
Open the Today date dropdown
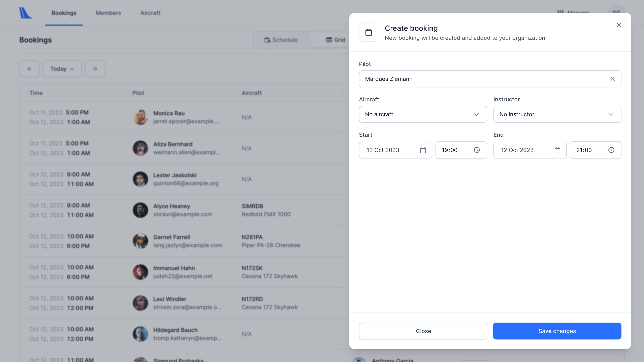click(x=62, y=69)
